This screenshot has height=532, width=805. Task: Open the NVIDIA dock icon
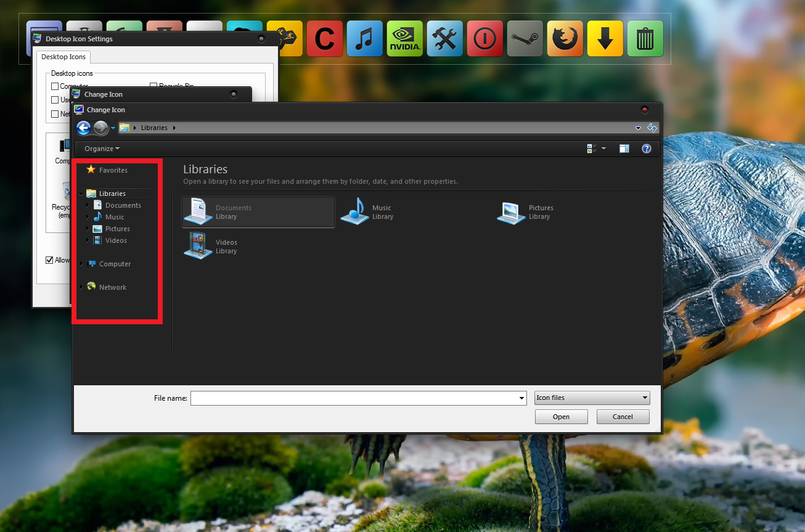coord(404,39)
